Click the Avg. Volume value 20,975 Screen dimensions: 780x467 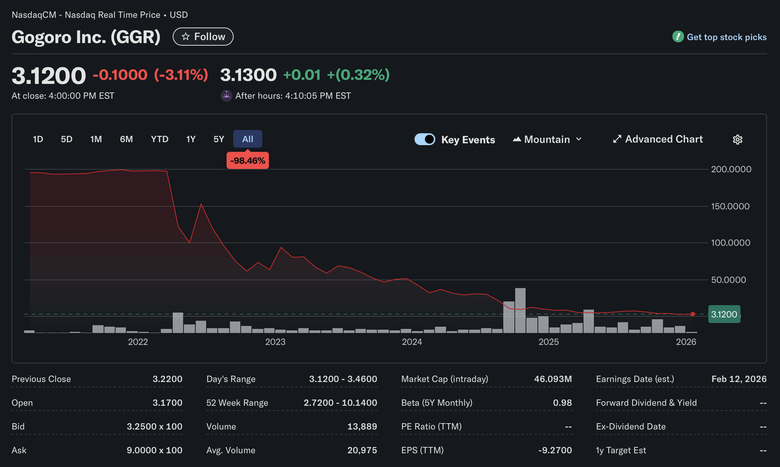[362, 451]
